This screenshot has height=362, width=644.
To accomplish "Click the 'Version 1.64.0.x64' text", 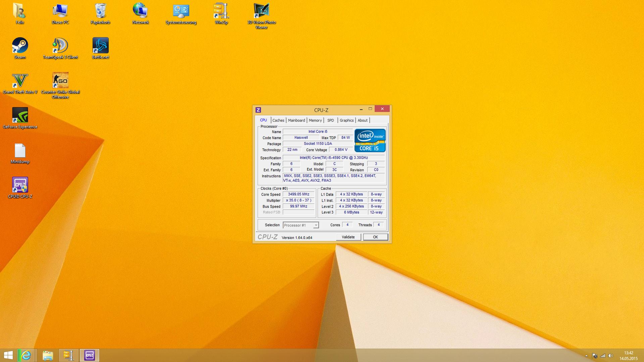I will click(297, 238).
